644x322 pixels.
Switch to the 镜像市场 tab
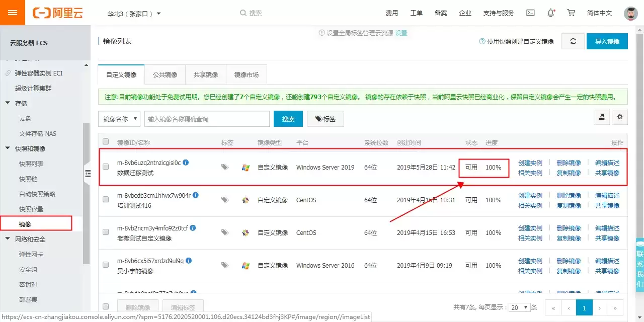[x=247, y=74]
